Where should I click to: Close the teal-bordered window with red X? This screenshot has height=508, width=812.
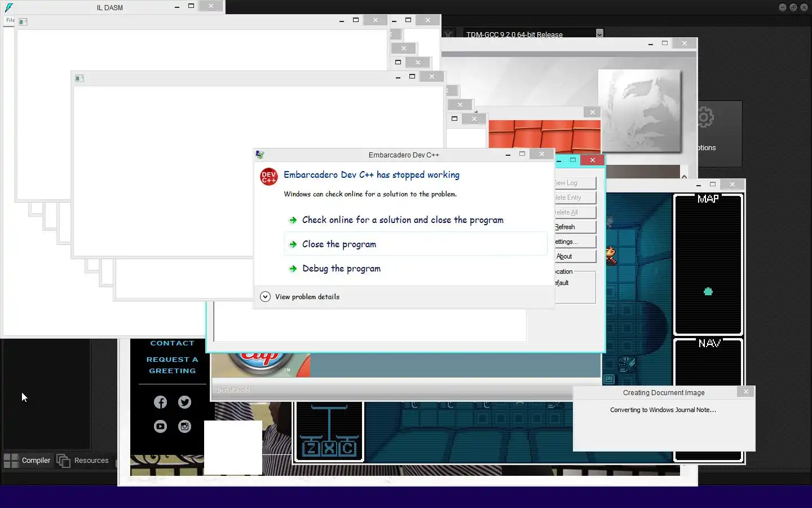tap(593, 160)
